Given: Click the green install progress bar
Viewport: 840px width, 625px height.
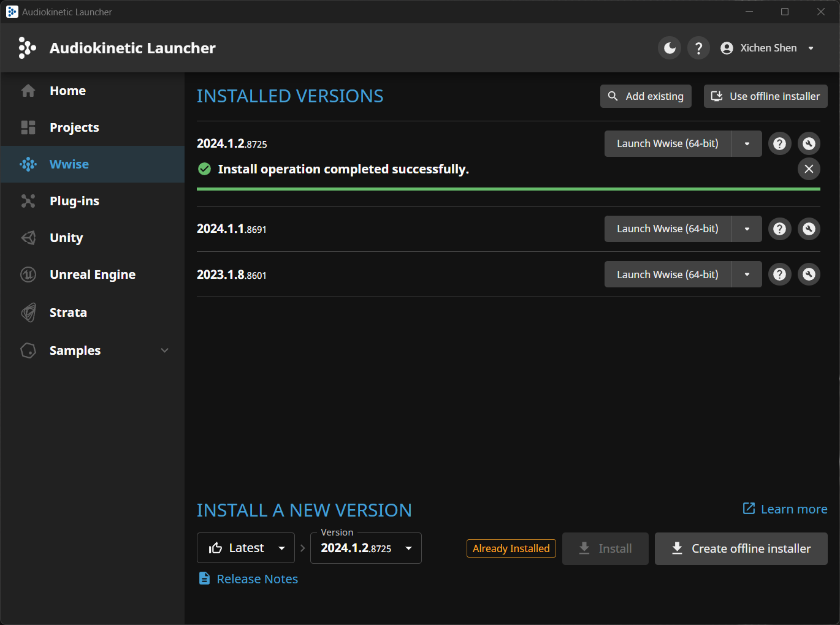Looking at the screenshot, I should point(508,189).
